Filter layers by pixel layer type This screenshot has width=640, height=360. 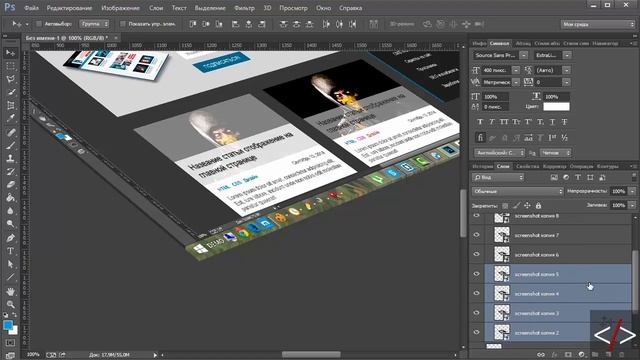coord(554,178)
